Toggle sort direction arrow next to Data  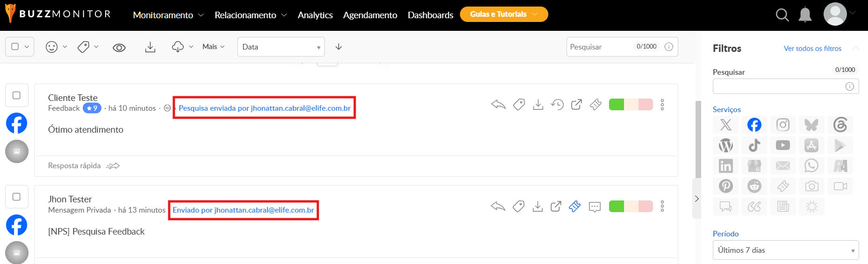coord(339,47)
